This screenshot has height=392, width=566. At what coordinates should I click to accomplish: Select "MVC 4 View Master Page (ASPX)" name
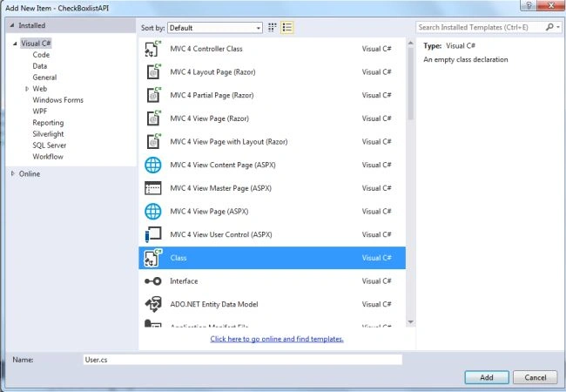[x=220, y=188]
